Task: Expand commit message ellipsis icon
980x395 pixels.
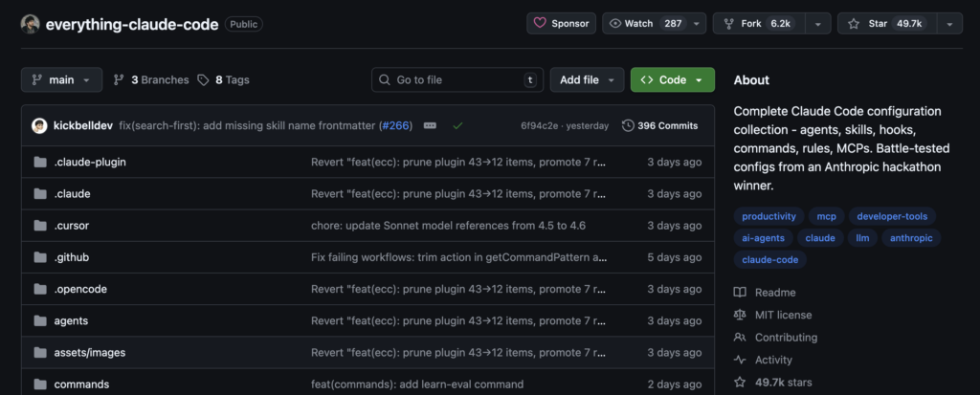Action: 430,125
